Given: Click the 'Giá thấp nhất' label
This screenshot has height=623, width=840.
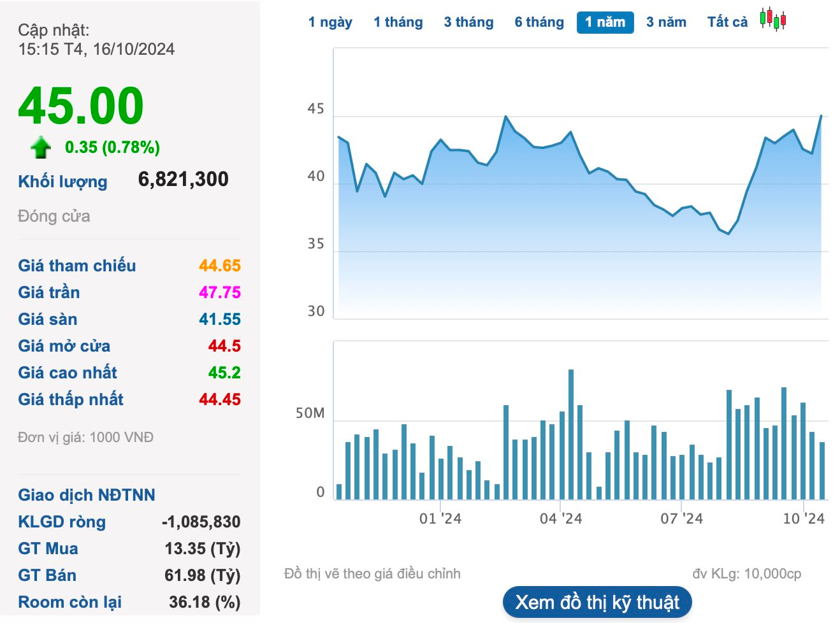Looking at the screenshot, I should (x=71, y=399).
